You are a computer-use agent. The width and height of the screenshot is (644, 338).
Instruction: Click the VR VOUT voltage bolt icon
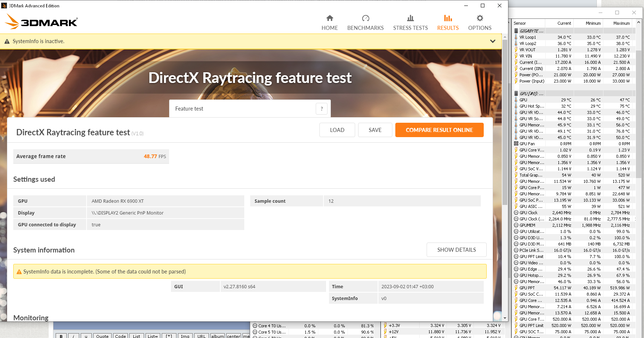pos(516,50)
